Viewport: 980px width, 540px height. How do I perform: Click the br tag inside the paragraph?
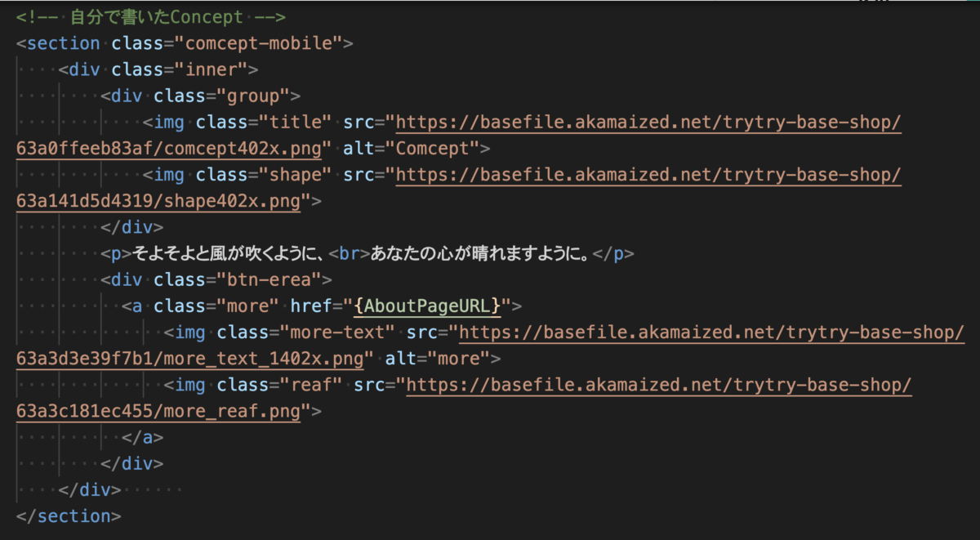tap(350, 254)
